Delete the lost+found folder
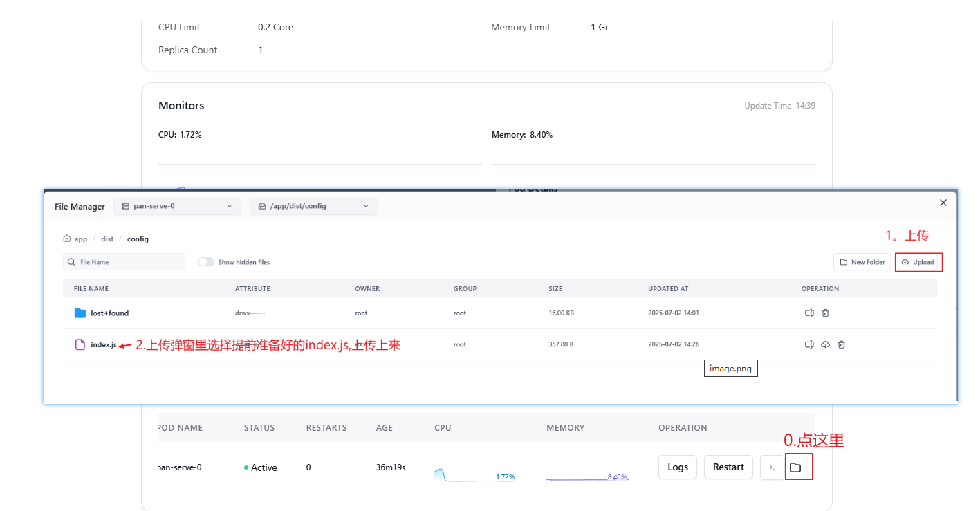The image size is (980, 511). click(825, 313)
